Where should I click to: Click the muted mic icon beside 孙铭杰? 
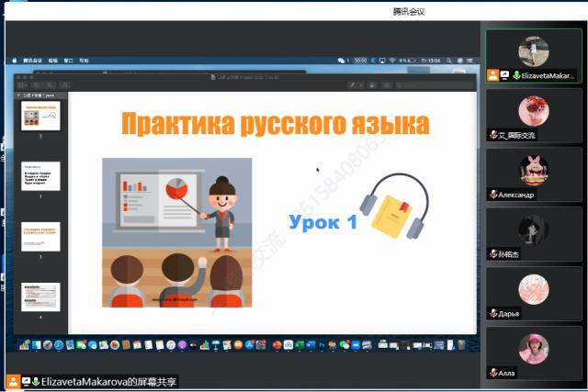click(493, 253)
